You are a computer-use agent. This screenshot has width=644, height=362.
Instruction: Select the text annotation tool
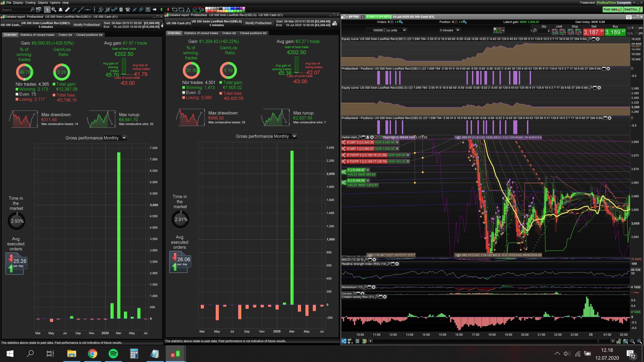point(148,9)
